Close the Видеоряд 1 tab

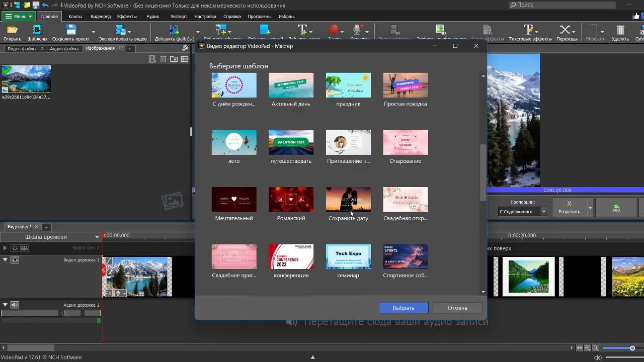click(x=36, y=227)
